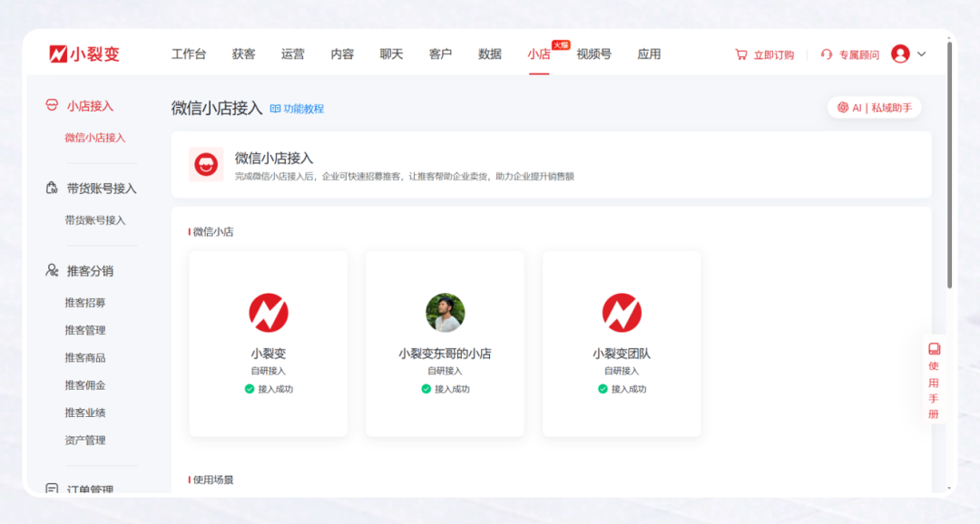Image resolution: width=980 pixels, height=524 pixels.
Task: Open the 视频号 tab
Action: point(593,53)
